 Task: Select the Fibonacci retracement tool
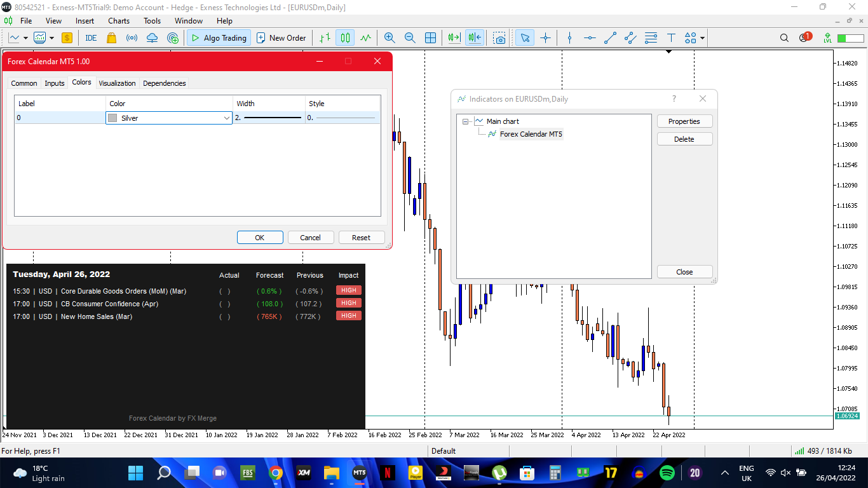click(651, 37)
